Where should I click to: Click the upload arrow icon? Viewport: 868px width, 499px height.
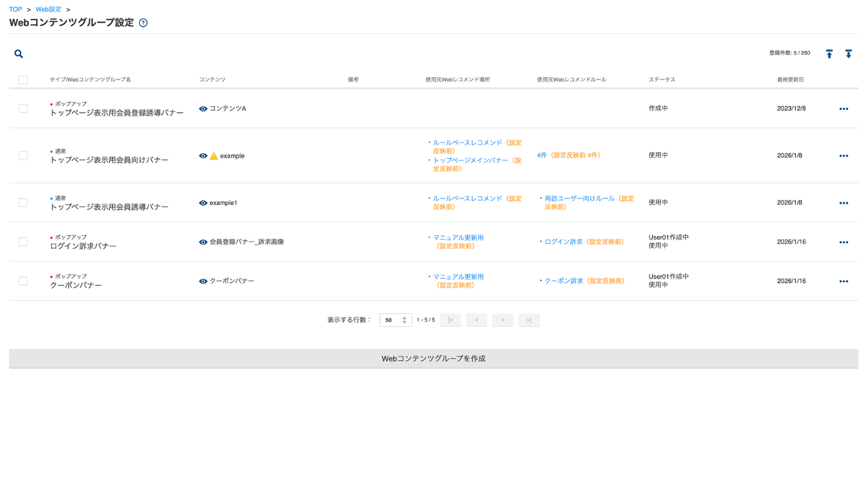829,54
